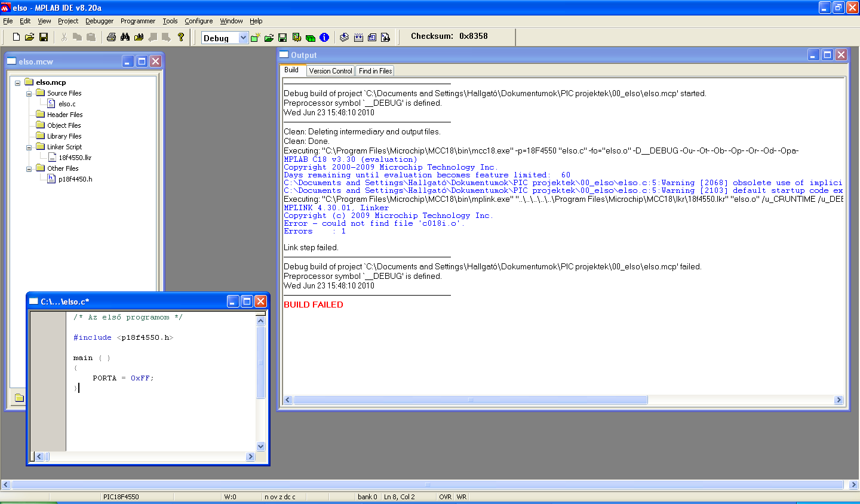Screen dimensions: 860x504
Task: Collapse the elso.mcp project tree node
Action: pos(17,83)
